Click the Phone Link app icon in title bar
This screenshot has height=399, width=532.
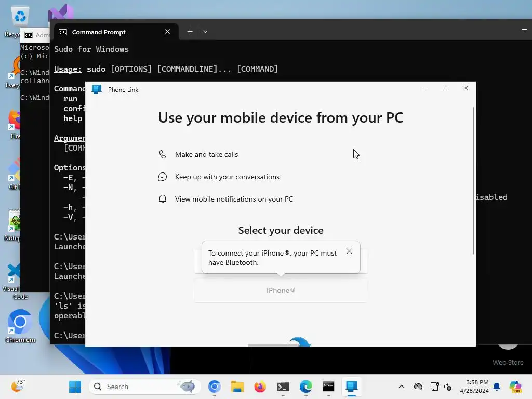click(97, 89)
